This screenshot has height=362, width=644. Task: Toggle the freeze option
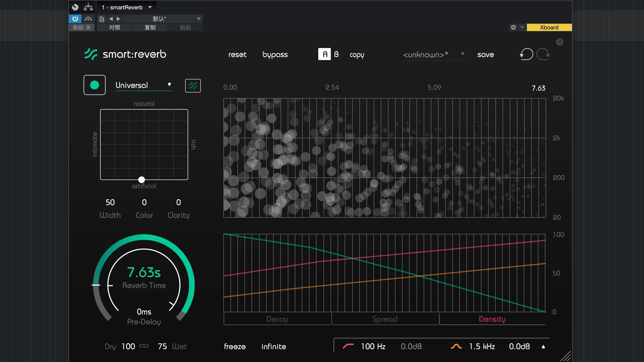tap(235, 347)
